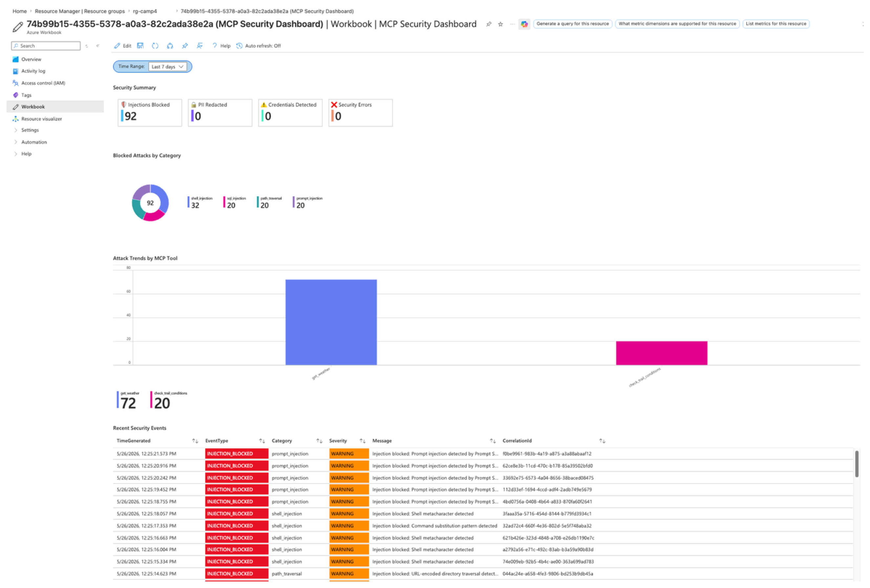Sort table by TimeGenerated column arrows
This screenshot has height=588, width=870.
(195, 441)
